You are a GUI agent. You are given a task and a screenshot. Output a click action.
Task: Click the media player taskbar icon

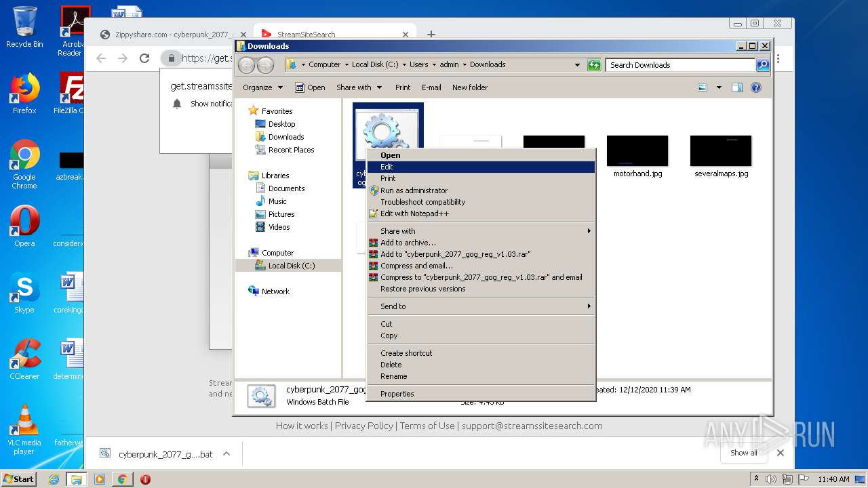[x=100, y=479]
